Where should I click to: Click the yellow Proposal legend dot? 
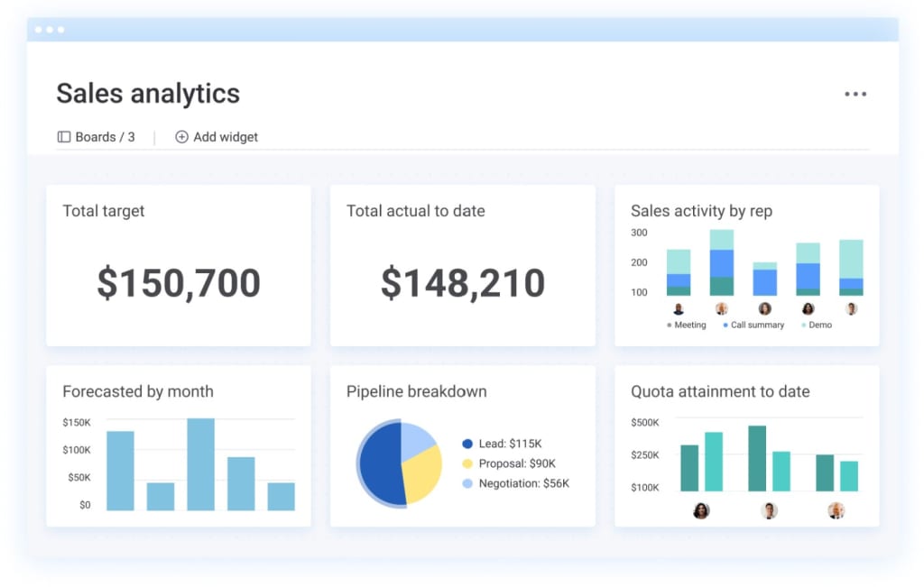[x=467, y=464]
